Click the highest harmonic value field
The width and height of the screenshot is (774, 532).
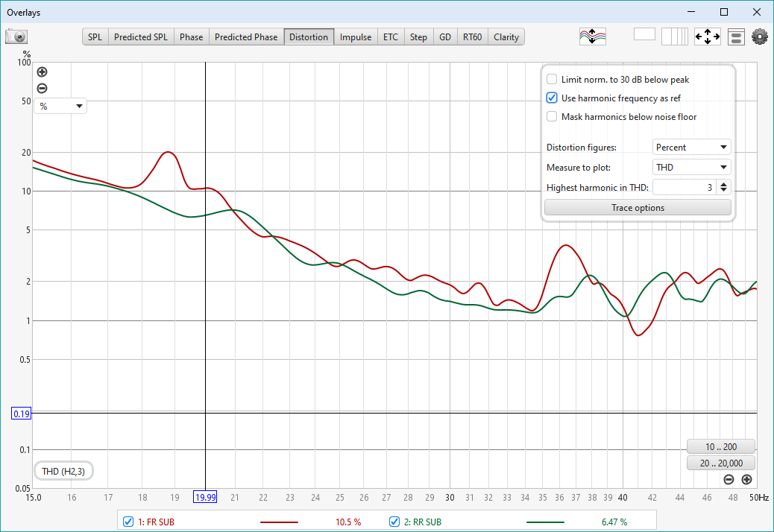point(685,188)
